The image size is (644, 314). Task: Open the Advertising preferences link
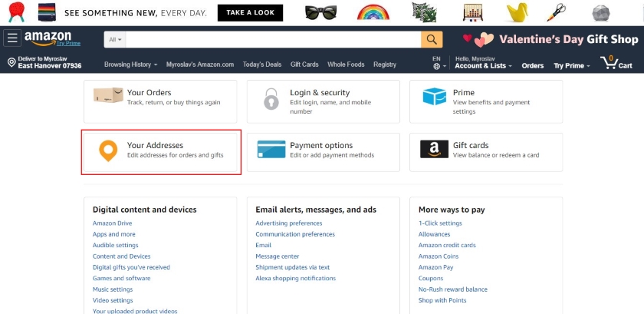pyautogui.click(x=289, y=223)
